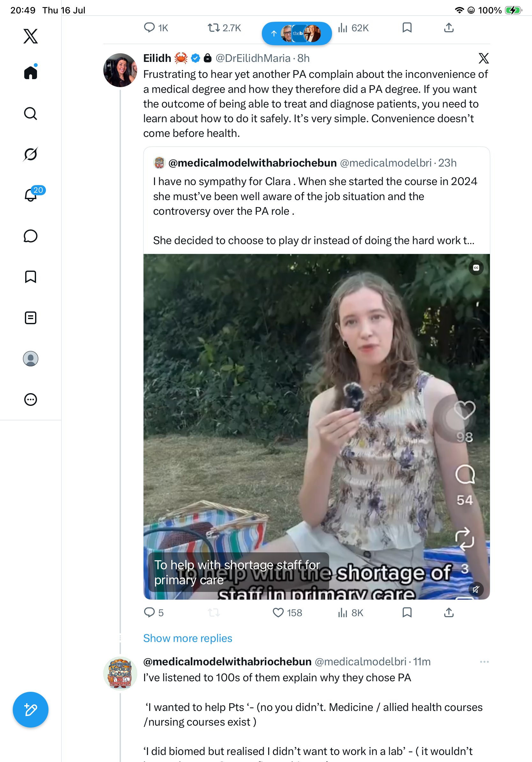The image size is (532, 762).
Task: Open the Lists icon in sidebar
Action: [31, 318]
